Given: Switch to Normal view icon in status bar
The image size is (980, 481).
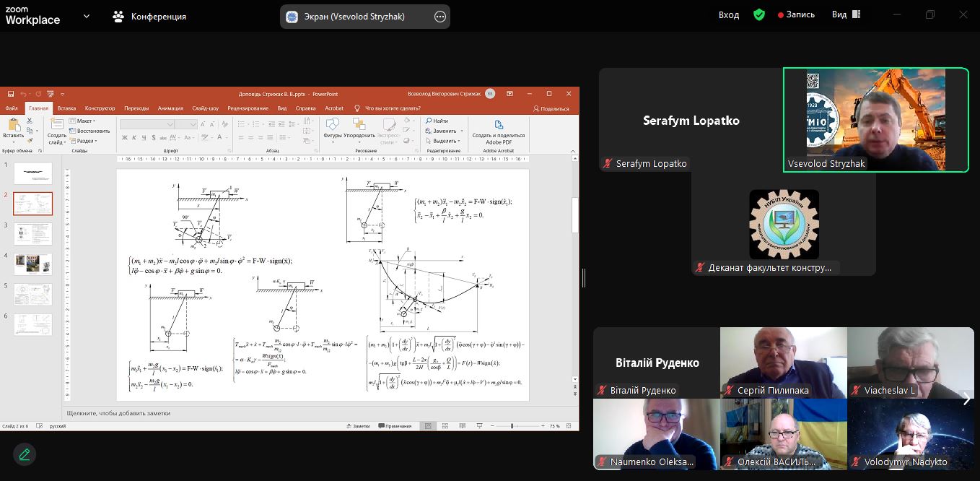Looking at the screenshot, I should click(x=428, y=426).
